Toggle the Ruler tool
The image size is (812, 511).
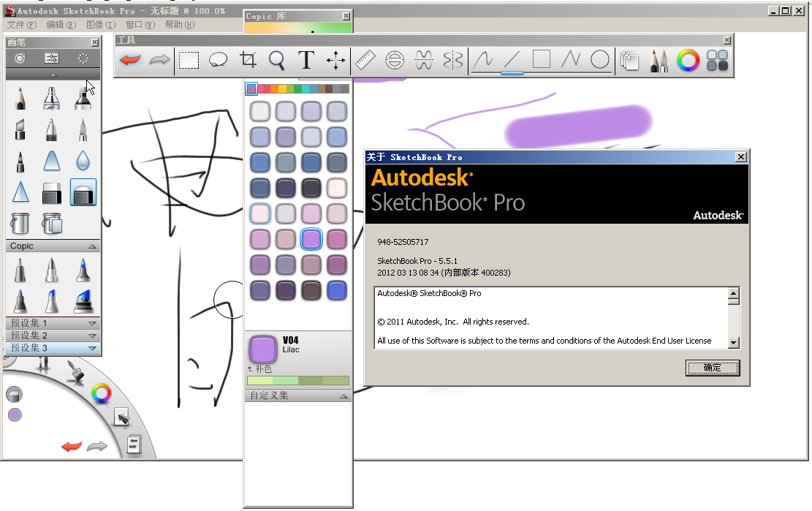365,60
